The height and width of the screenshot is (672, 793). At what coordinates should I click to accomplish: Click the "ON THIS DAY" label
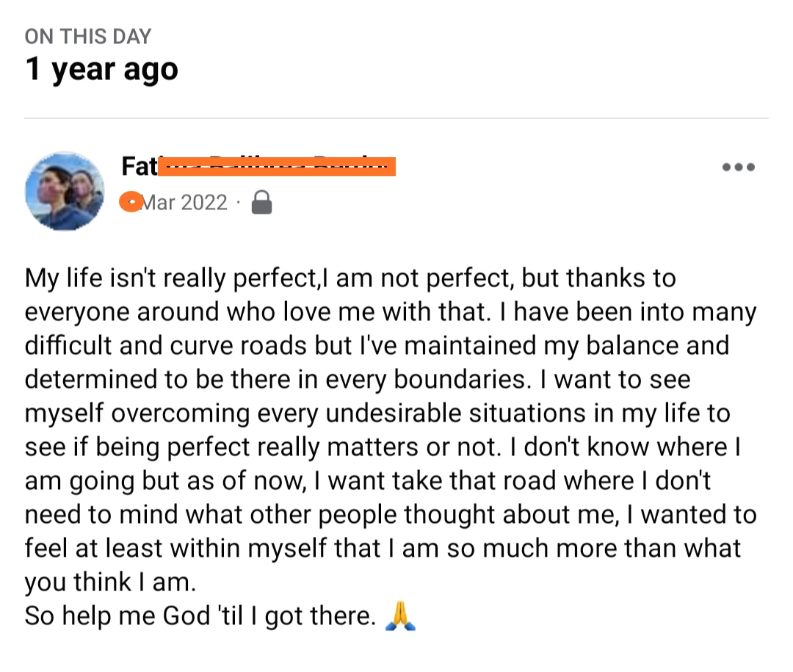[x=88, y=36]
